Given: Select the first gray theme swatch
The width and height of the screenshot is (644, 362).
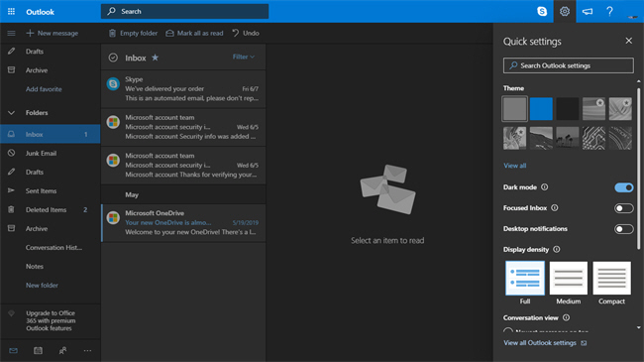Looking at the screenshot, I should tap(514, 109).
